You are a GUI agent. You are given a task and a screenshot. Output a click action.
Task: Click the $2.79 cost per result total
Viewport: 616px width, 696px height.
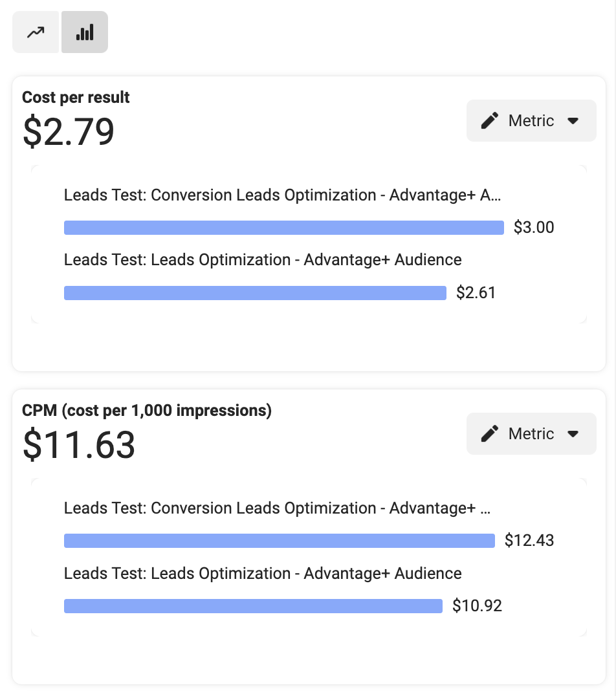[69, 132]
